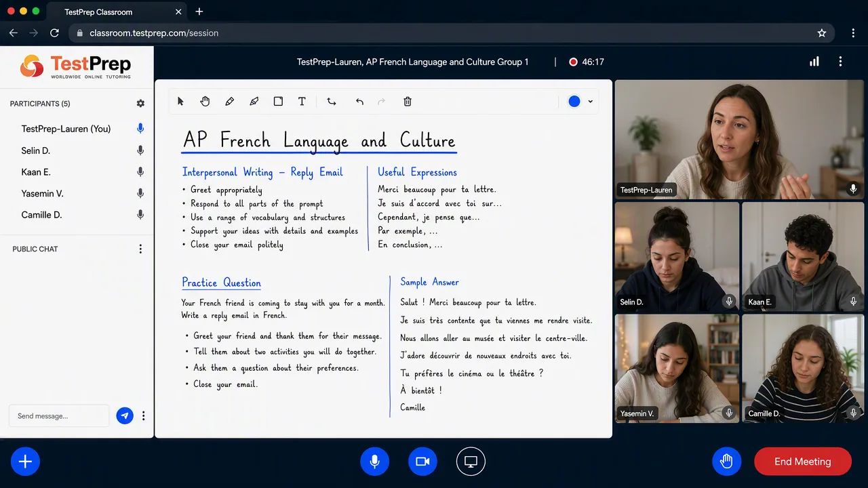
Task: Click the Interpersonal Writing – Reply Email heading
Action: (262, 172)
